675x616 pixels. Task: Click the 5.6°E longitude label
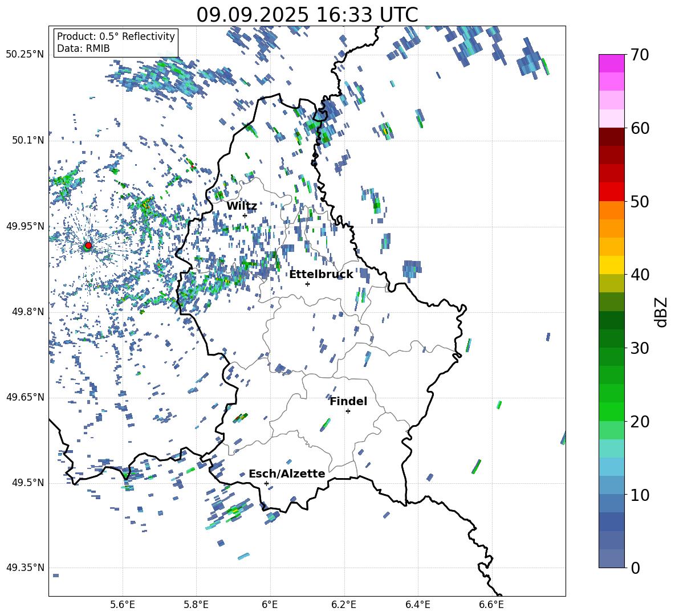pyautogui.click(x=123, y=605)
